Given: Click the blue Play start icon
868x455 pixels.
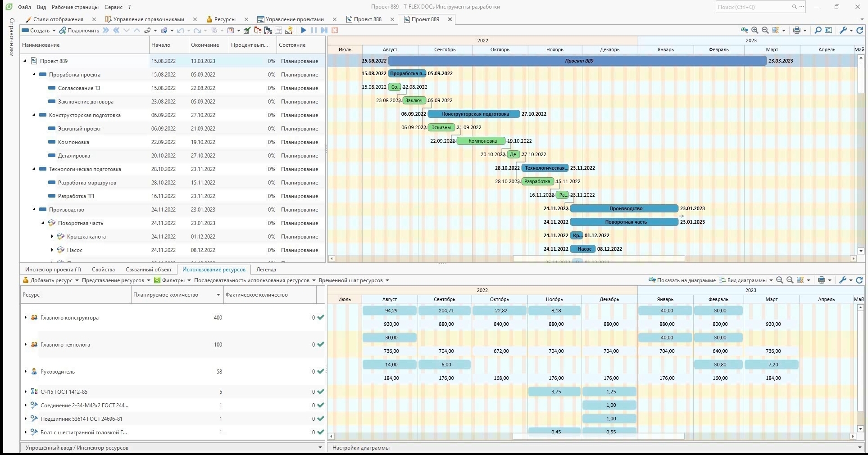Looking at the screenshot, I should pyautogui.click(x=304, y=31).
